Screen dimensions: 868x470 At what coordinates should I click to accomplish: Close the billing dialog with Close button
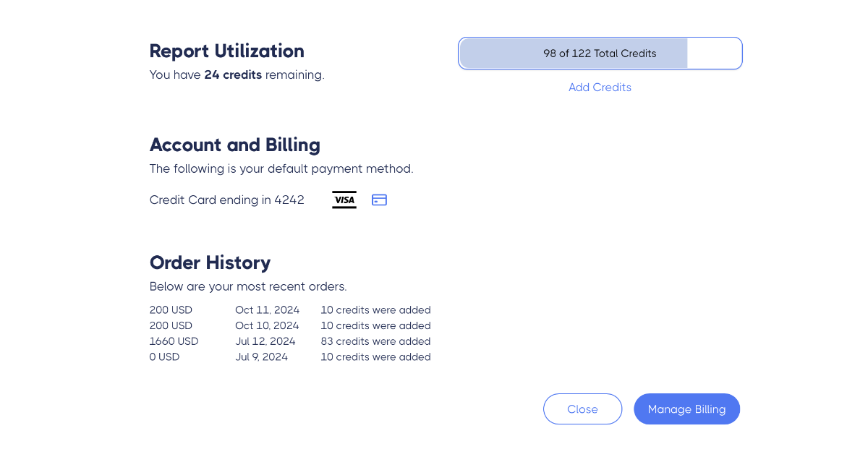point(582,409)
